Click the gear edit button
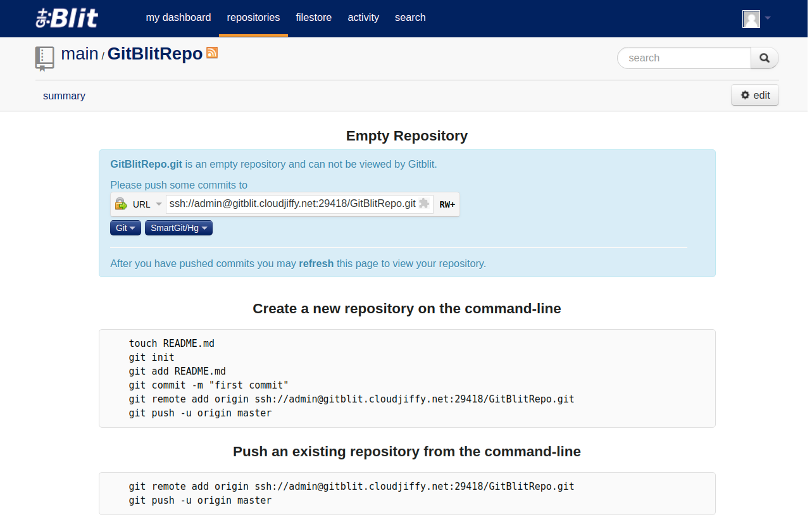This screenshot has height=524, width=812. (x=755, y=95)
